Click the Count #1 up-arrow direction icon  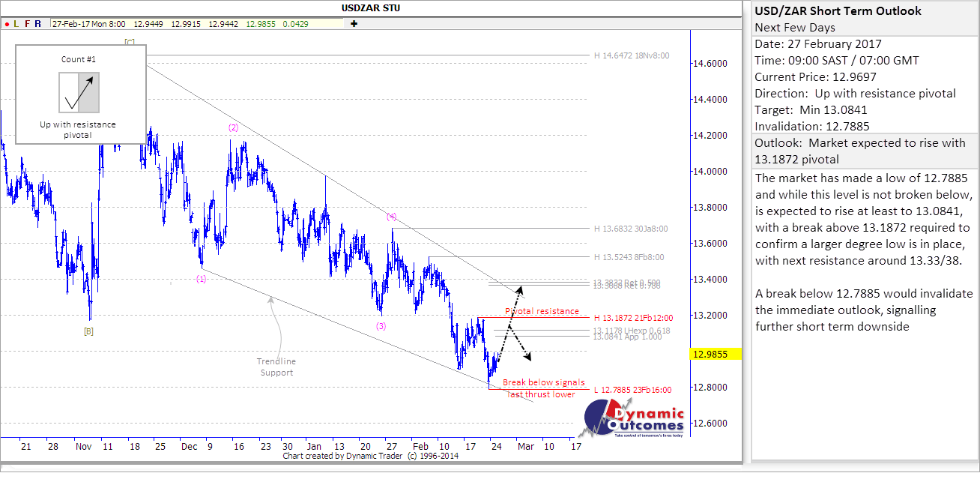pyautogui.click(x=79, y=92)
